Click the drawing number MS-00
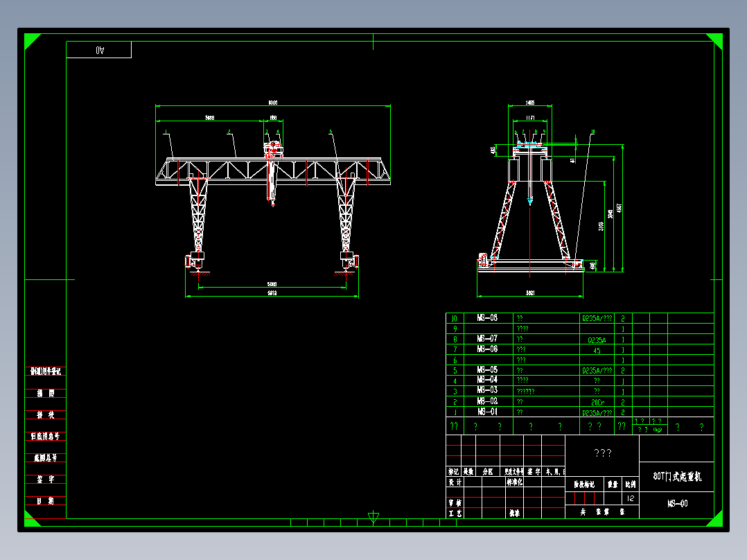This screenshot has width=747, height=560. [677, 503]
